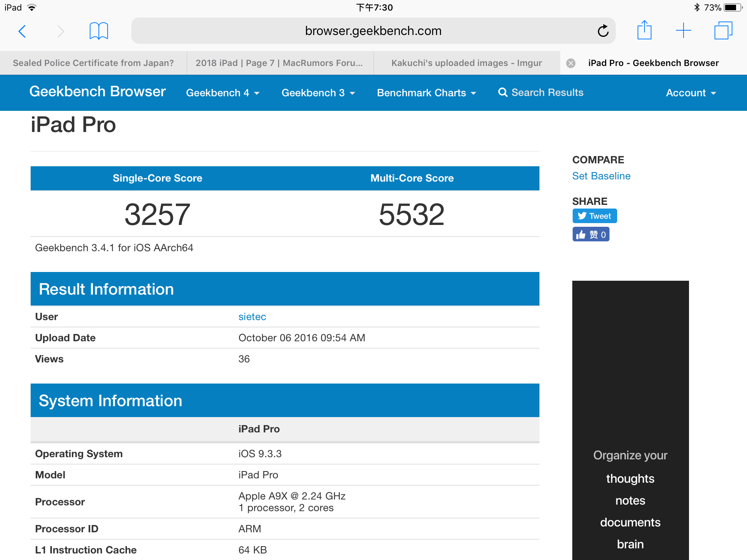Click the search magnifier Search Results
Image resolution: width=747 pixels, height=560 pixels.
pos(541,93)
